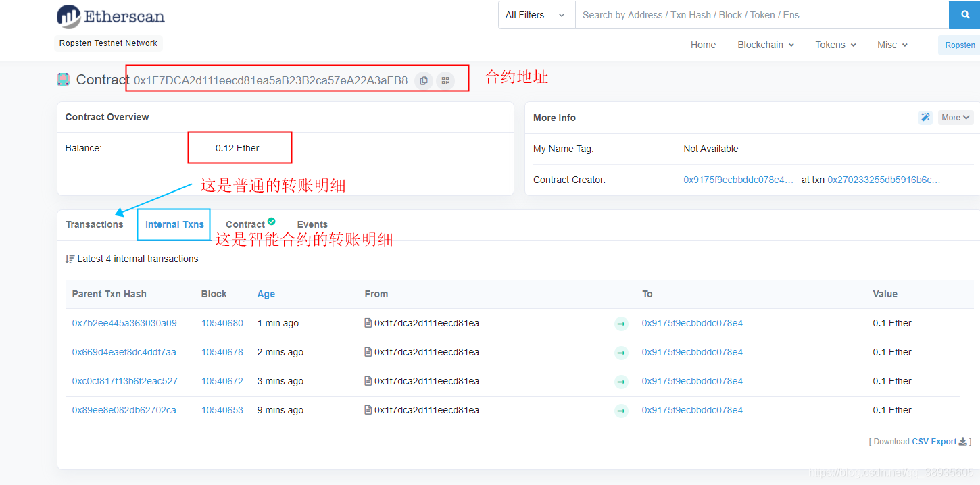
Task: Switch to the Transactions tab
Action: pos(95,224)
